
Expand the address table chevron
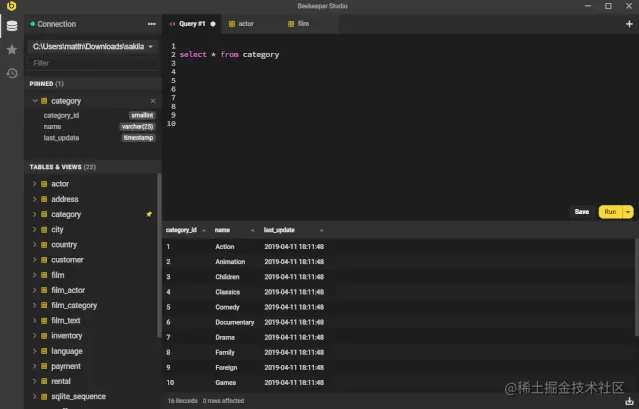click(x=35, y=199)
